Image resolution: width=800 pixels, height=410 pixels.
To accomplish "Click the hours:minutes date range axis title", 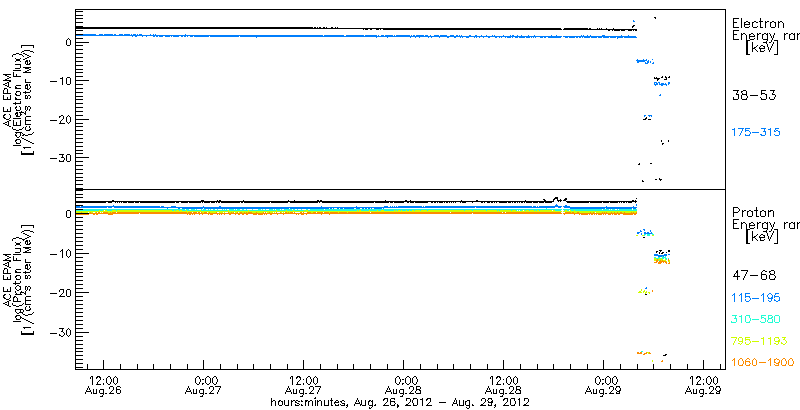I will pyautogui.click(x=400, y=403).
